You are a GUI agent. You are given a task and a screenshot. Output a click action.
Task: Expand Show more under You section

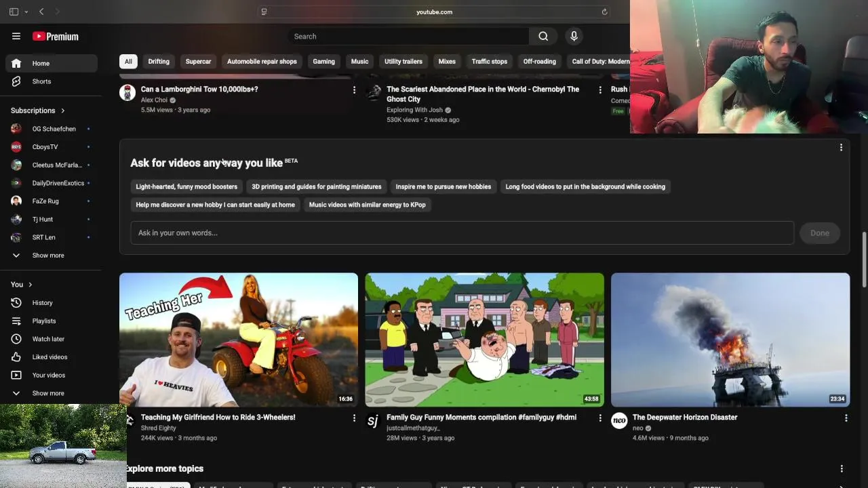pos(52,393)
